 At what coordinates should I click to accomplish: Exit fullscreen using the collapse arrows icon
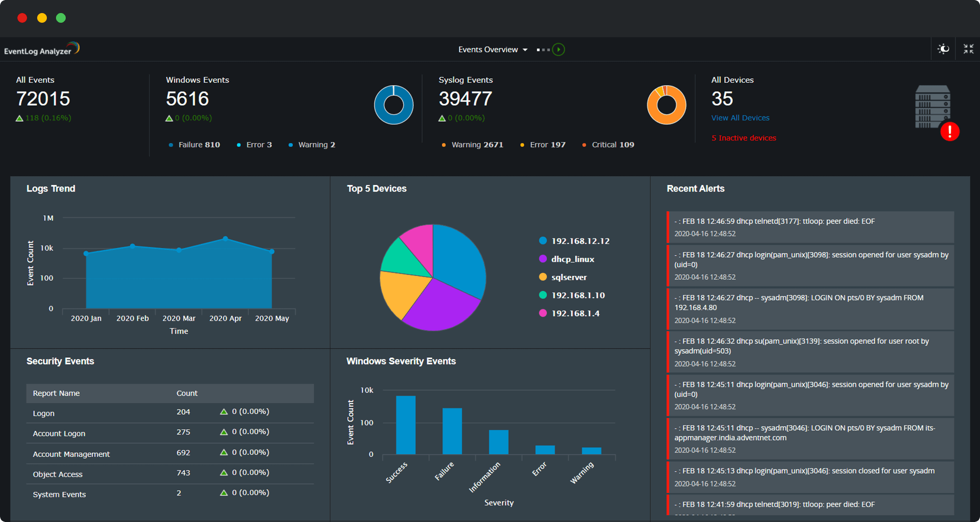968,49
